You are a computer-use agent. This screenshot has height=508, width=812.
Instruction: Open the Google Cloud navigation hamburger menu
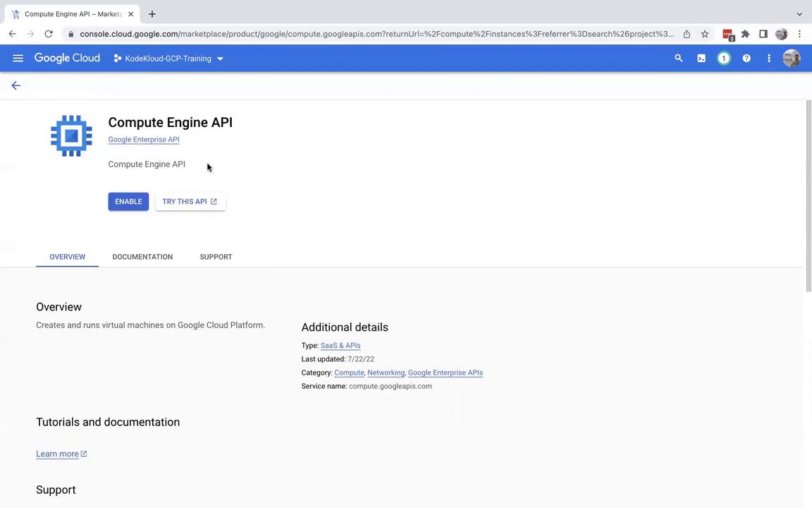(18, 59)
